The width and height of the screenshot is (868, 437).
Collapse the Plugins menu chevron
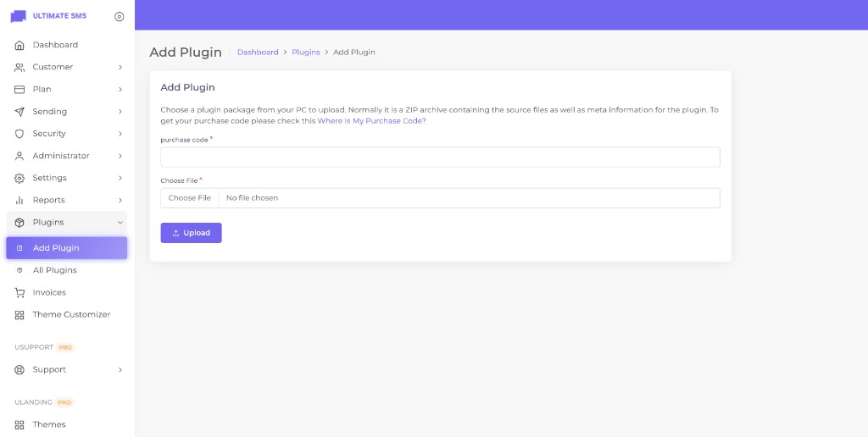coord(120,223)
